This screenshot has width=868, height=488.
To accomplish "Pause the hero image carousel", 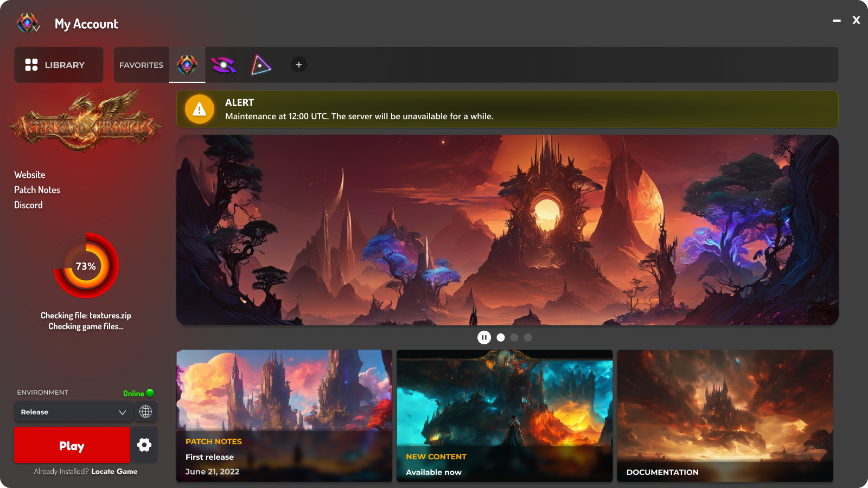I will (x=483, y=337).
